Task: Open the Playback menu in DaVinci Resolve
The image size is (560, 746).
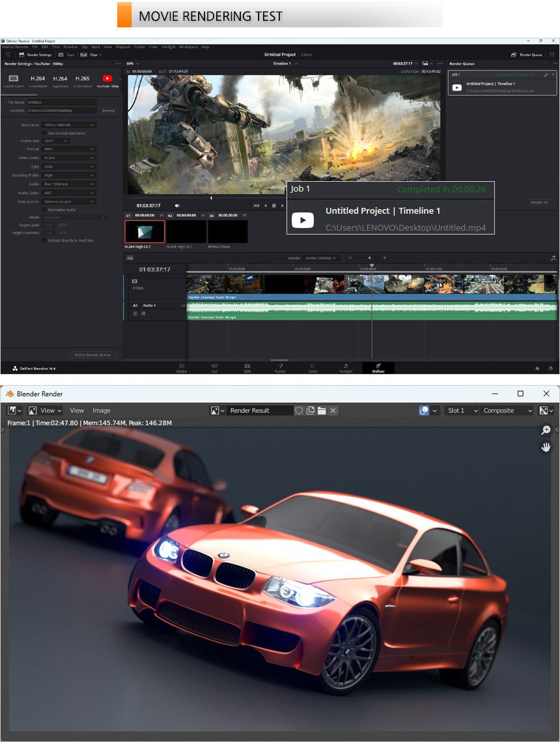Action: point(122,47)
